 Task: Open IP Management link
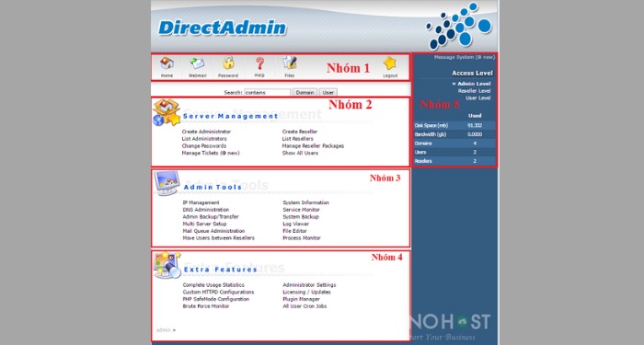coord(201,202)
